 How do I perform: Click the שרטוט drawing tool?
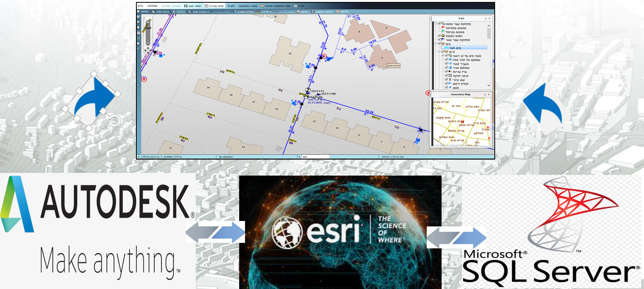tap(343, 12)
